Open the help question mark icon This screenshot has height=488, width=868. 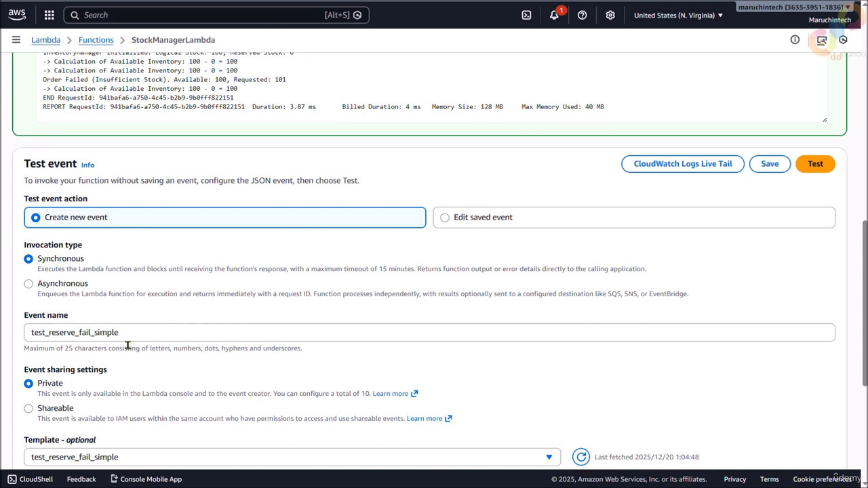coord(582,15)
